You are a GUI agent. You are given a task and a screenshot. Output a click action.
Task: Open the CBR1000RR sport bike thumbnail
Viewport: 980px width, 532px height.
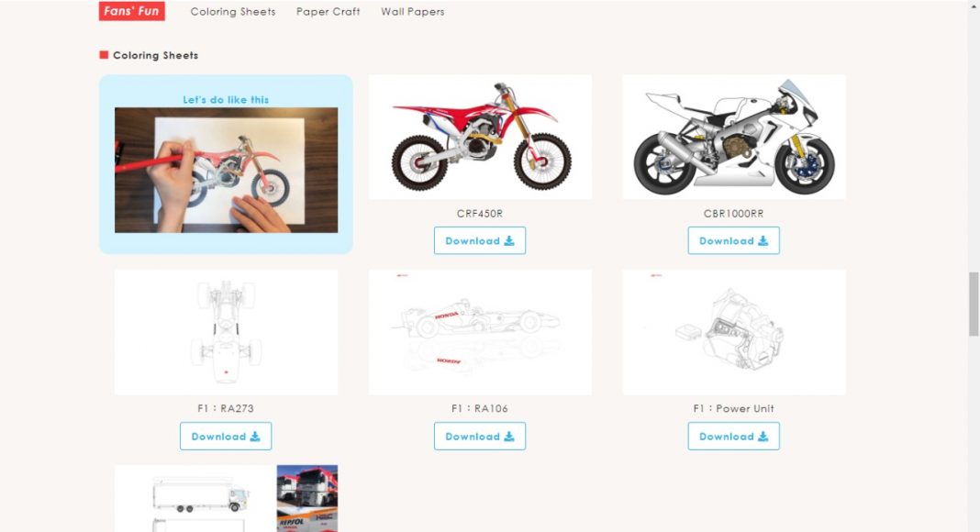(734, 137)
